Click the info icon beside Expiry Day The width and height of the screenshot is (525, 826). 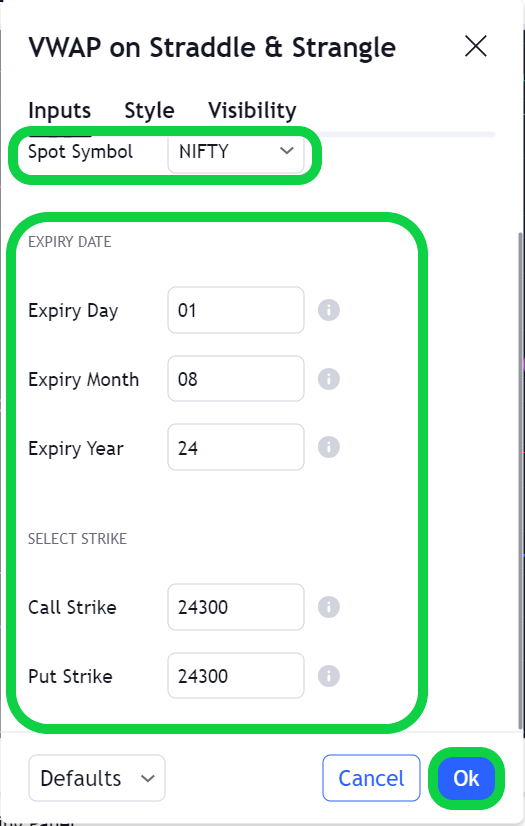coord(329,310)
